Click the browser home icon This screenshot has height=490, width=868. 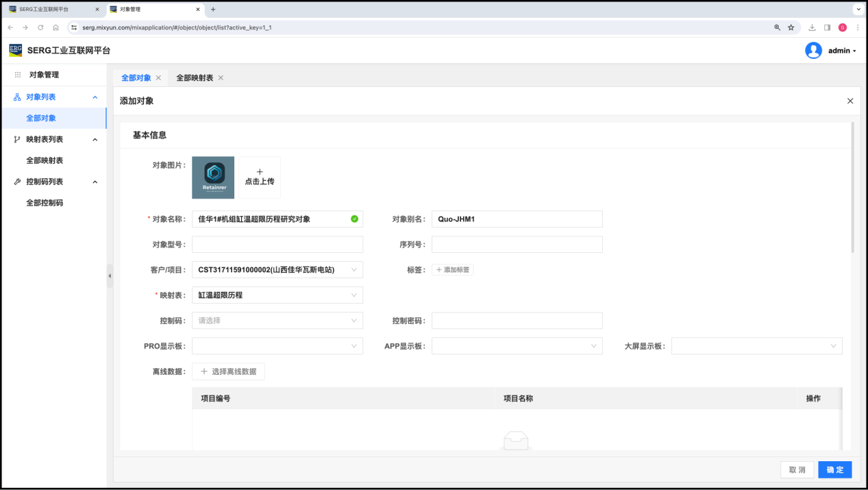pos(55,27)
